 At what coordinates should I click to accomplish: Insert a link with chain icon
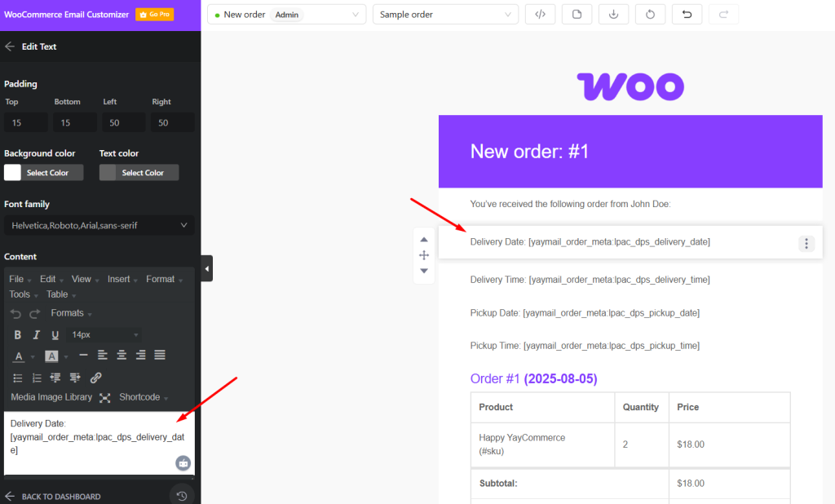95,378
